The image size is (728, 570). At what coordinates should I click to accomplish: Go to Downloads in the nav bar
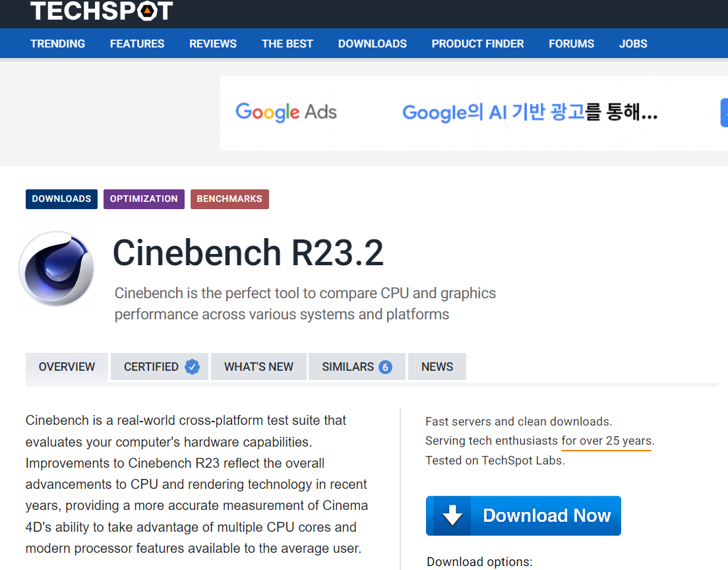coord(373,44)
